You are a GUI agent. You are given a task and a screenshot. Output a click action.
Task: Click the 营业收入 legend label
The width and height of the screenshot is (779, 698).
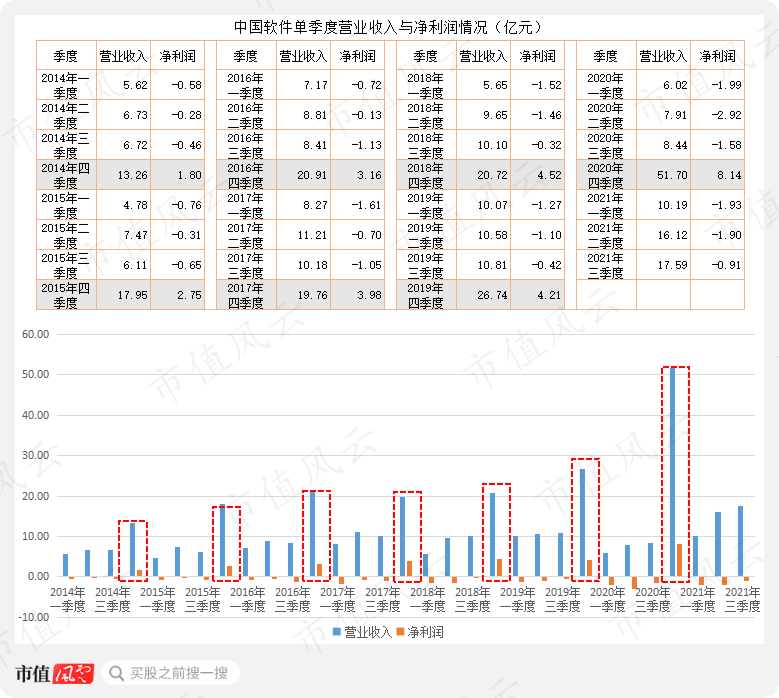click(x=368, y=632)
